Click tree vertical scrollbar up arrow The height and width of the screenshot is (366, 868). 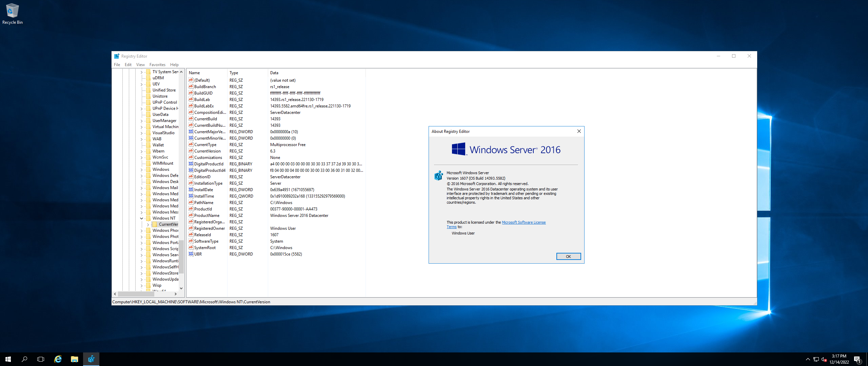click(x=181, y=72)
